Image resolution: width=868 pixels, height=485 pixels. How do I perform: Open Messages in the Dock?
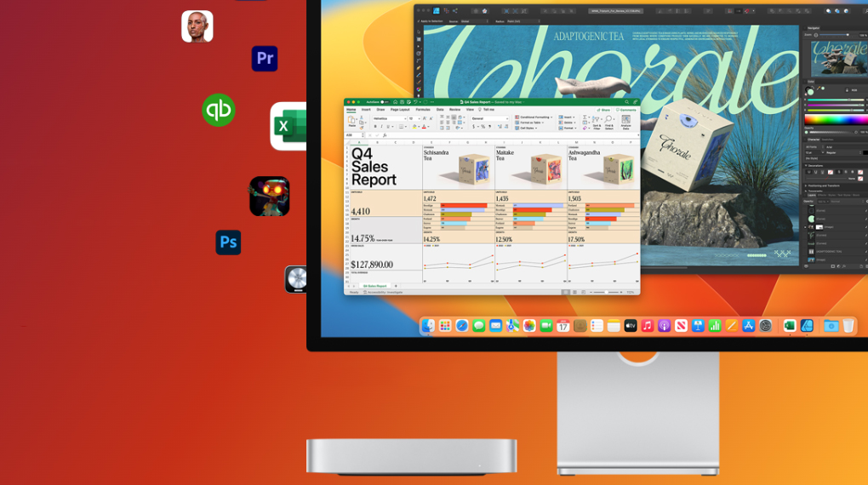479,326
